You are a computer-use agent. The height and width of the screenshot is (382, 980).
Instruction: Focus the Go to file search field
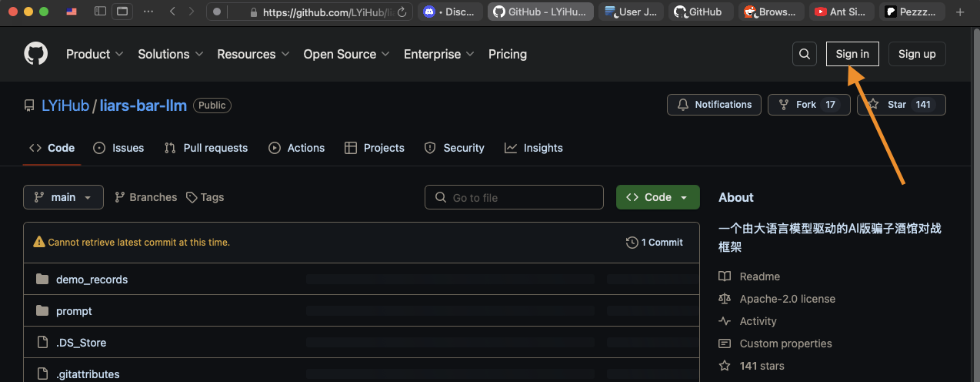(514, 197)
